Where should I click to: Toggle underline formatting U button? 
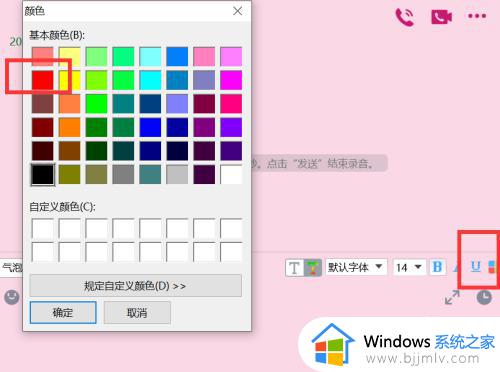pyautogui.click(x=476, y=267)
